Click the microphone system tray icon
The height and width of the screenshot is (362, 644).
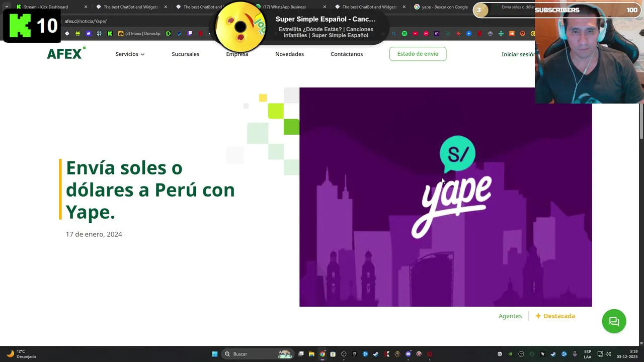coord(575,354)
